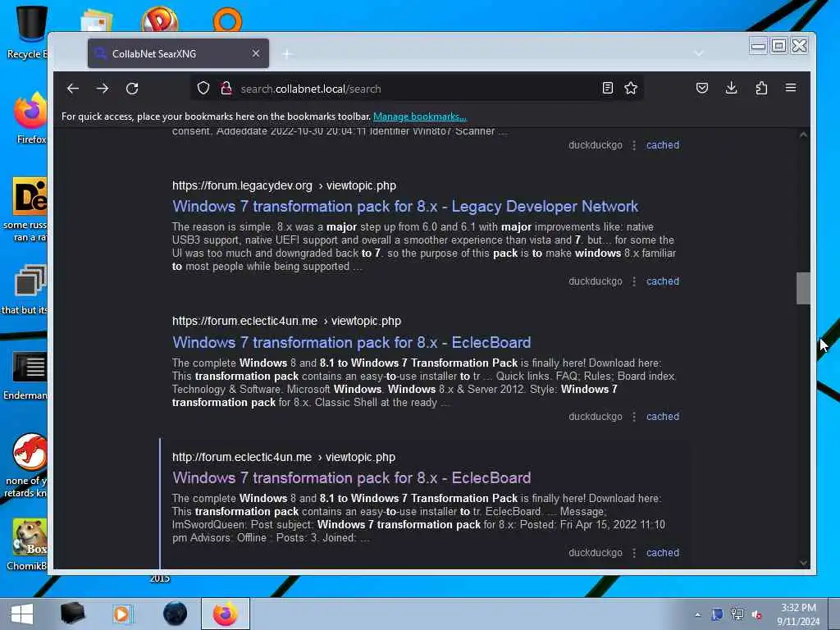Expand options dots beside Legacy Developer result
This screenshot has width=840, height=630.
tap(634, 281)
